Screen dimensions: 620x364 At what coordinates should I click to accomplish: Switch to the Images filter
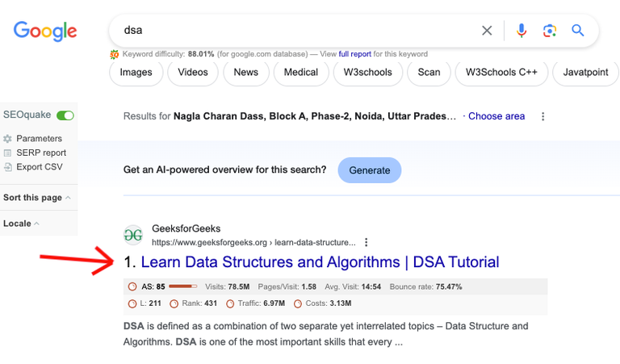click(136, 72)
